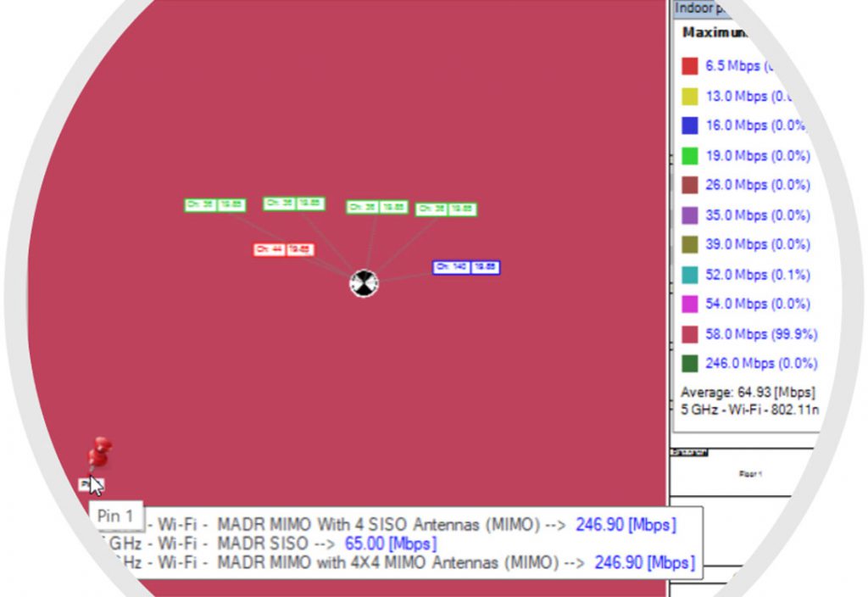Click the Floor 1 label in the lower panel
This screenshot has height=597, width=868.
pos(750,474)
